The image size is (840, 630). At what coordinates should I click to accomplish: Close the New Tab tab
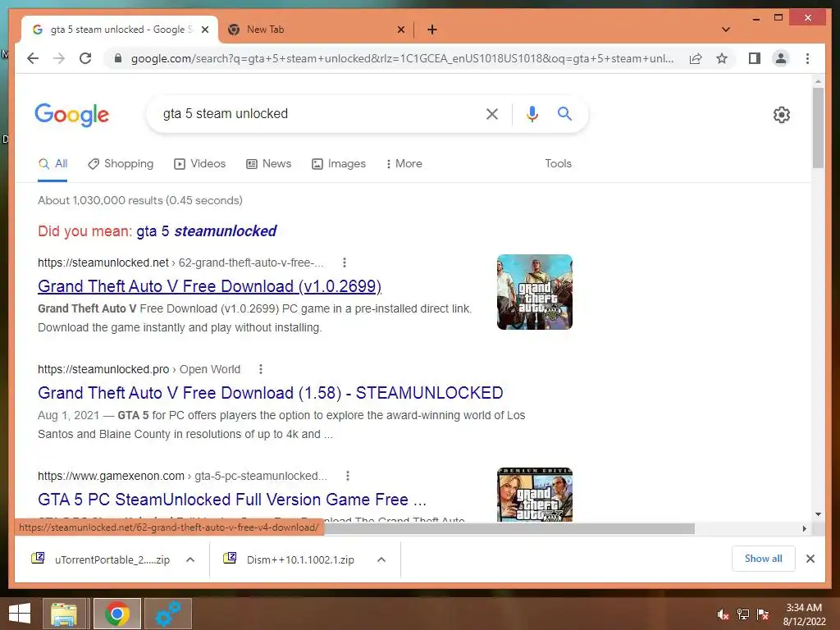[x=400, y=30]
